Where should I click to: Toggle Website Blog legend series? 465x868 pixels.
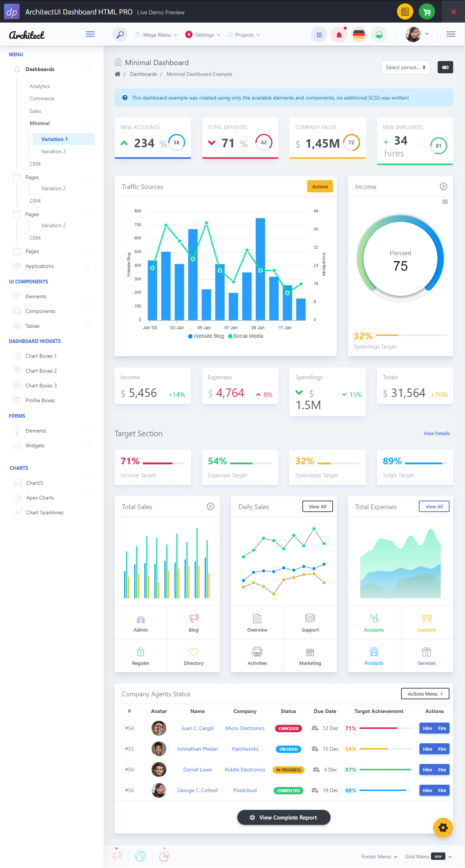206,336
